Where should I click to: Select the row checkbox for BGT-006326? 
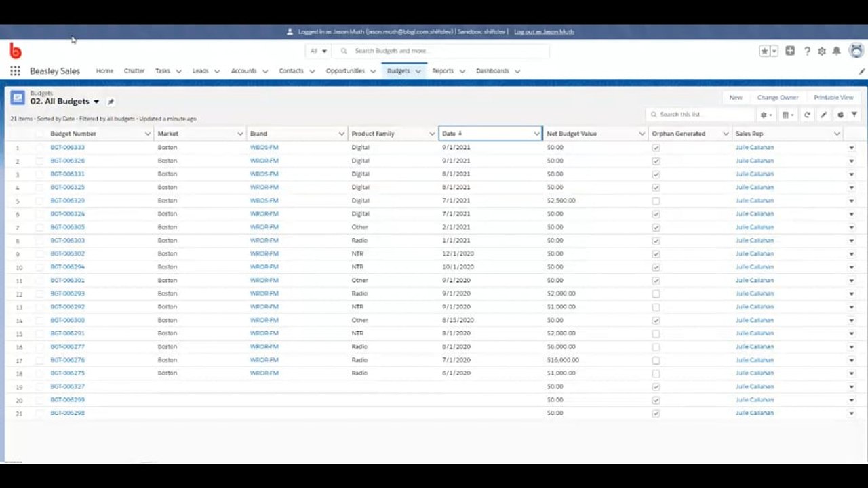point(39,161)
